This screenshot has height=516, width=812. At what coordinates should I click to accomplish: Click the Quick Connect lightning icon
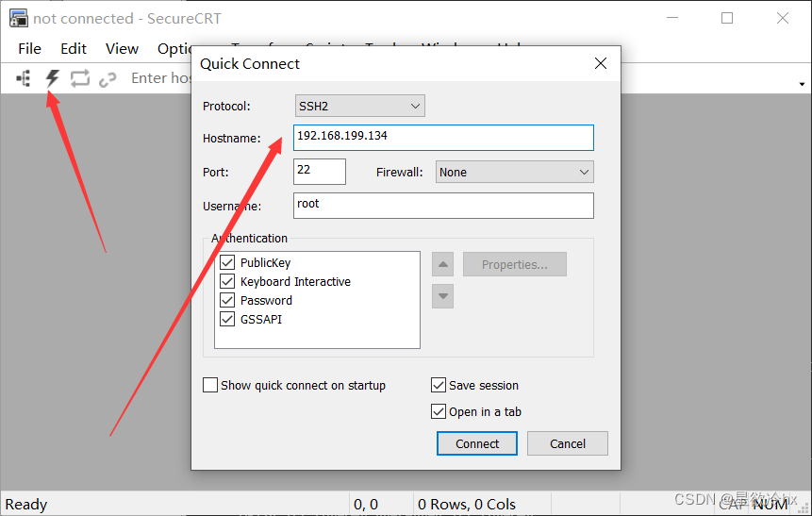[52, 78]
